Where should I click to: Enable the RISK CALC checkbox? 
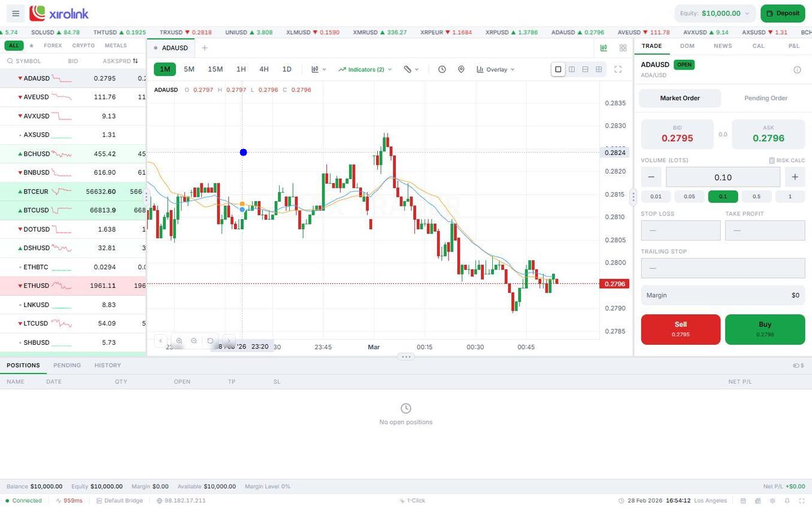click(772, 160)
